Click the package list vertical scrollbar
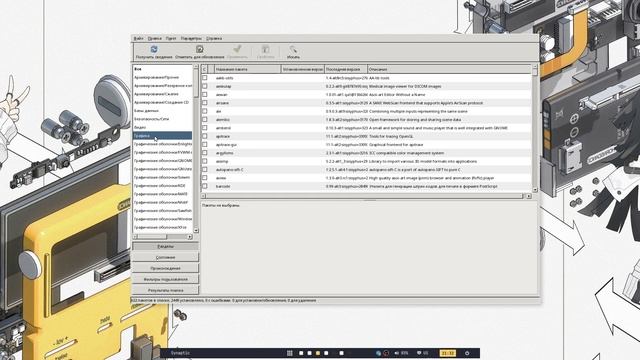Viewport: 640px width, 360px height. pyautogui.click(x=535, y=129)
